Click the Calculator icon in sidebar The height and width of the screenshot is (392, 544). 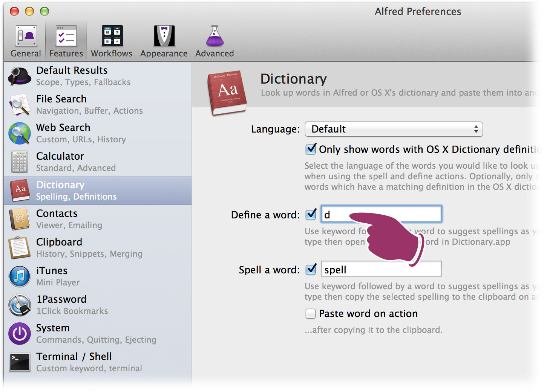click(x=20, y=162)
